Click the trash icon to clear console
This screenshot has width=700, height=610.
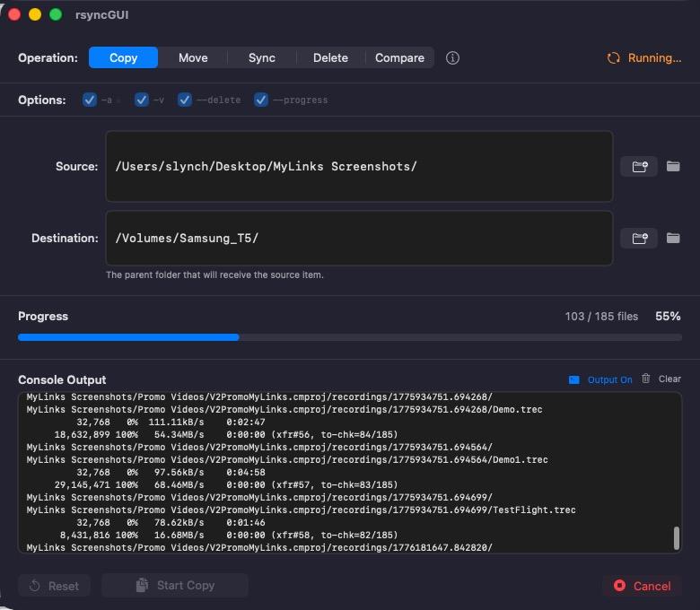[646, 379]
